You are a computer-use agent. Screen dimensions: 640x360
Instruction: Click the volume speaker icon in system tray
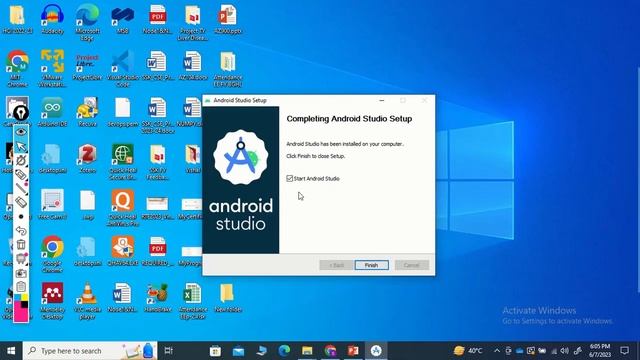pos(565,351)
